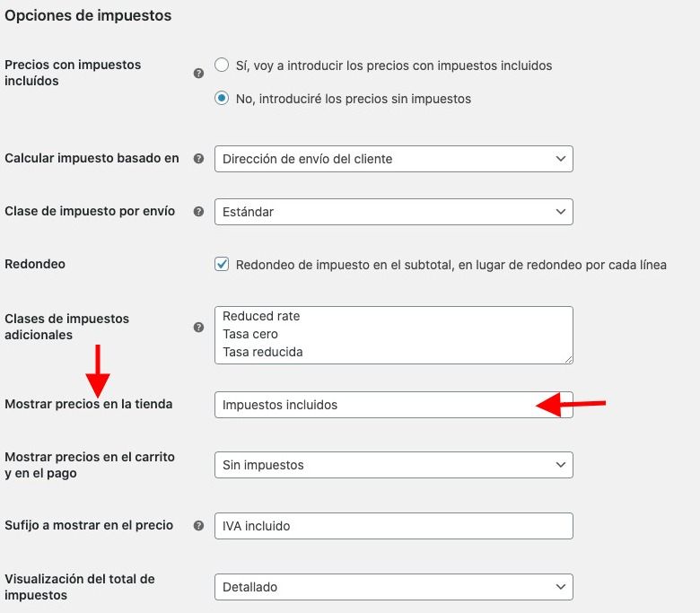The height and width of the screenshot is (613, 700).
Task: Click resize handle of tax classes textarea
Action: coord(568,359)
